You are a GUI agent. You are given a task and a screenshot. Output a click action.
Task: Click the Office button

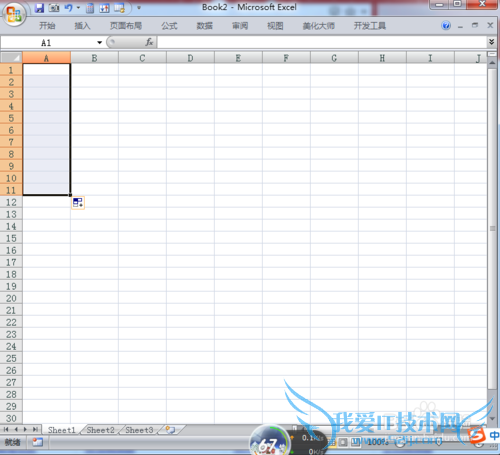(14, 15)
